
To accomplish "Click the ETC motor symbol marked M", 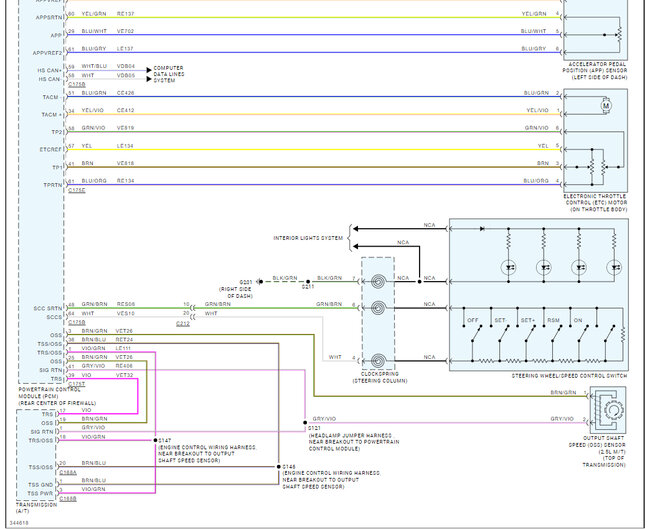I will (x=603, y=104).
